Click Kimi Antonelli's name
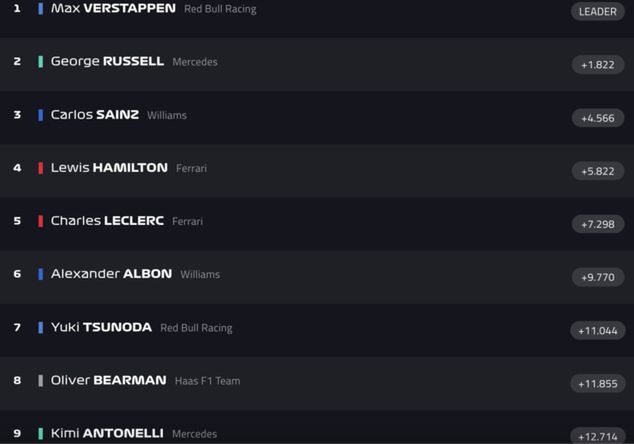Image resolution: width=634 pixels, height=444 pixels. (x=107, y=433)
